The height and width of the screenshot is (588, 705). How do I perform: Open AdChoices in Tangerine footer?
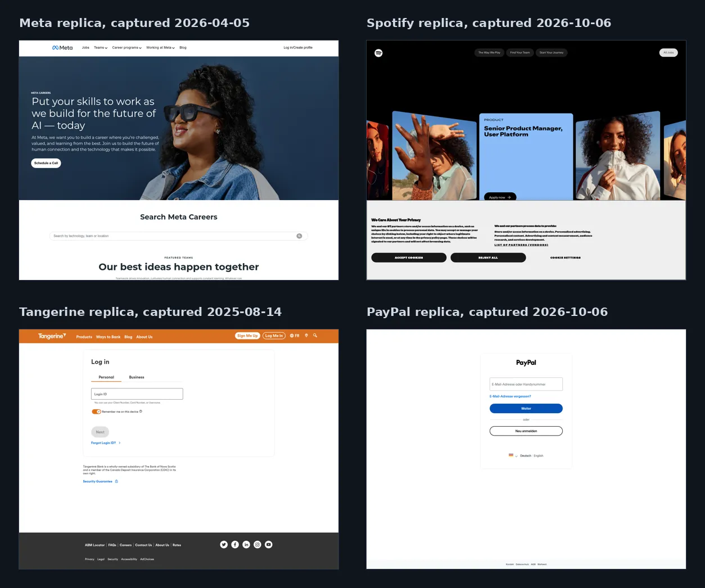tap(147, 559)
